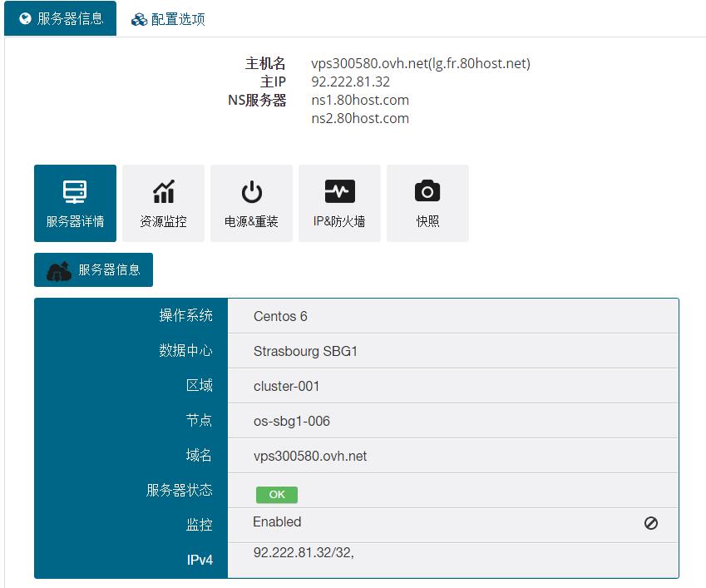Click the main IP 92.222.81.32
Viewport: 706px width, 588px height.
click(350, 82)
